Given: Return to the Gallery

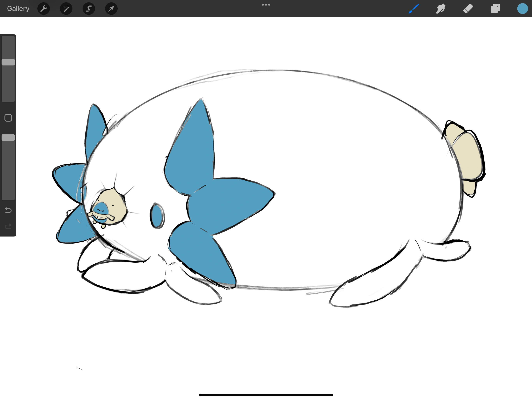Looking at the screenshot, I should pos(18,8).
